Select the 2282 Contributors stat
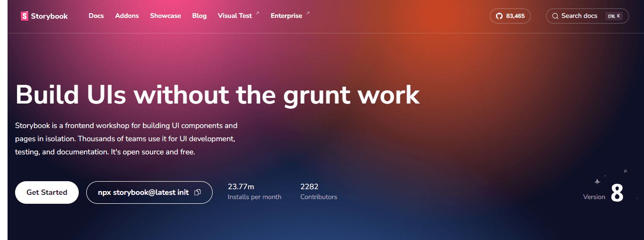 coord(318,192)
